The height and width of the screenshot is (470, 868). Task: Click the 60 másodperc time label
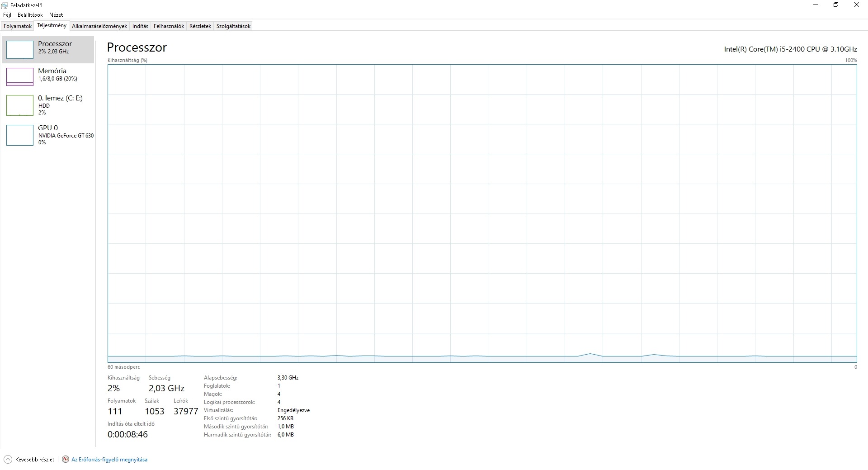pyautogui.click(x=123, y=367)
